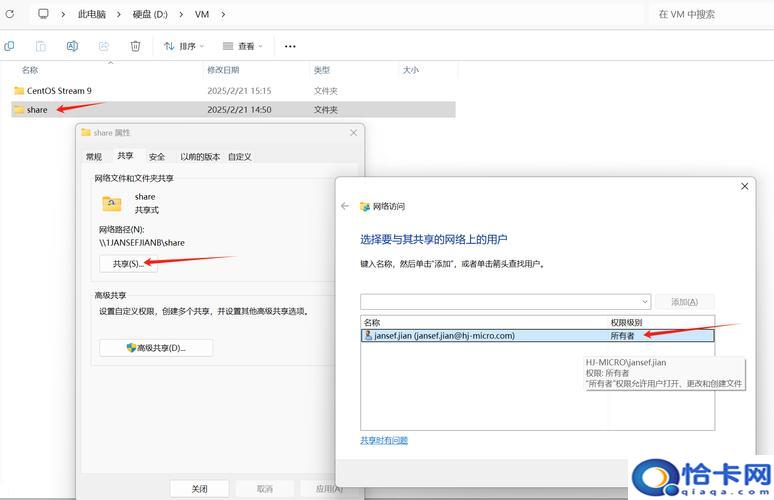The width and height of the screenshot is (774, 500).
Task: Switch to the 安全 (Security) tab
Action: pyautogui.click(x=157, y=157)
